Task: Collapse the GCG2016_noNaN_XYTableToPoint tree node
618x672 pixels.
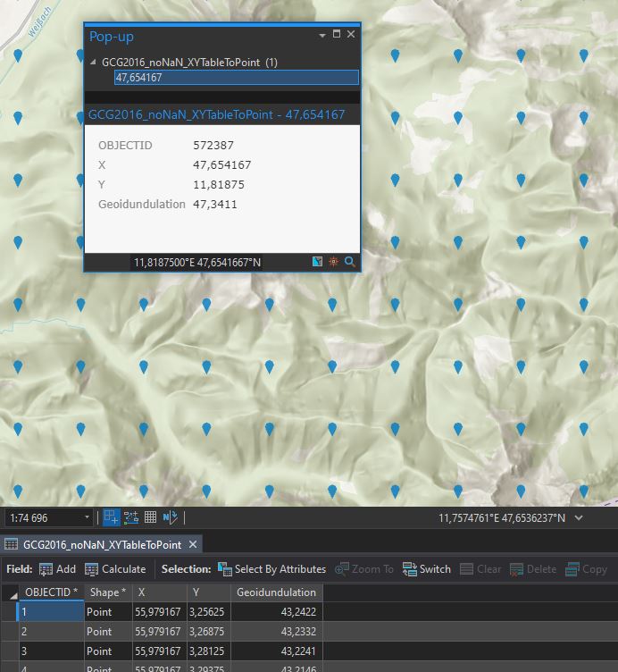Action: click(x=94, y=63)
